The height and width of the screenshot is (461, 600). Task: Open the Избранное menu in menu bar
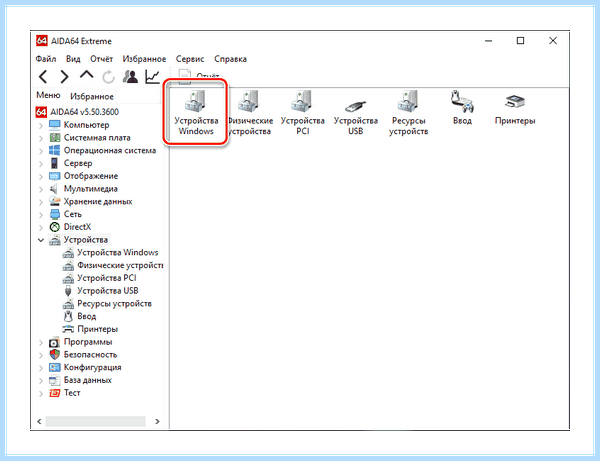coord(144,59)
